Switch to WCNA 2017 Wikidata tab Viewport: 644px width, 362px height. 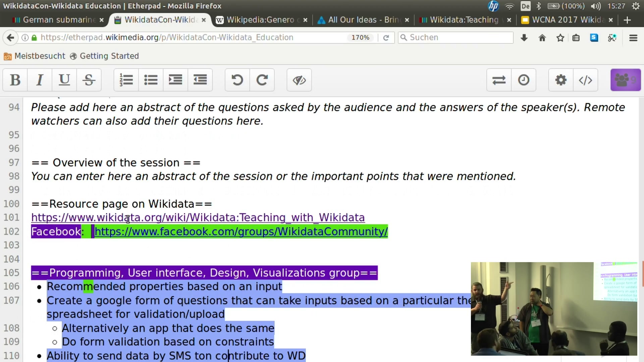(x=568, y=20)
